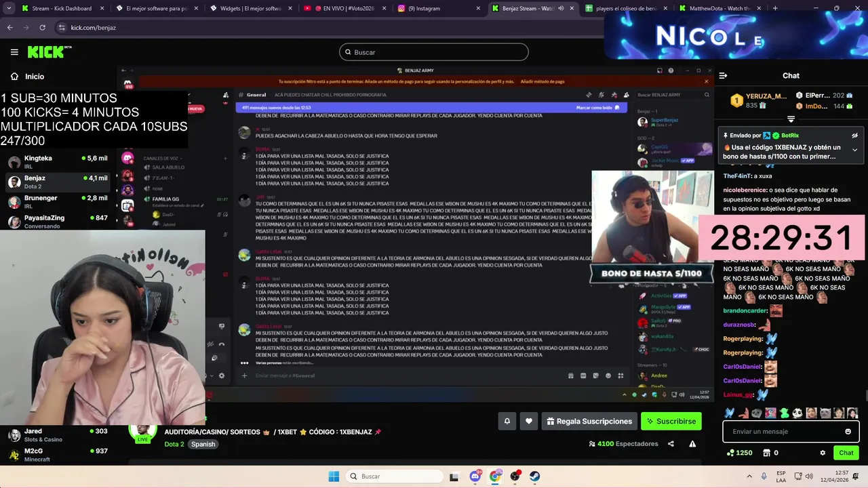This screenshot has height=488, width=868.
Task: Click Regala Suscripciones button
Action: 589,421
